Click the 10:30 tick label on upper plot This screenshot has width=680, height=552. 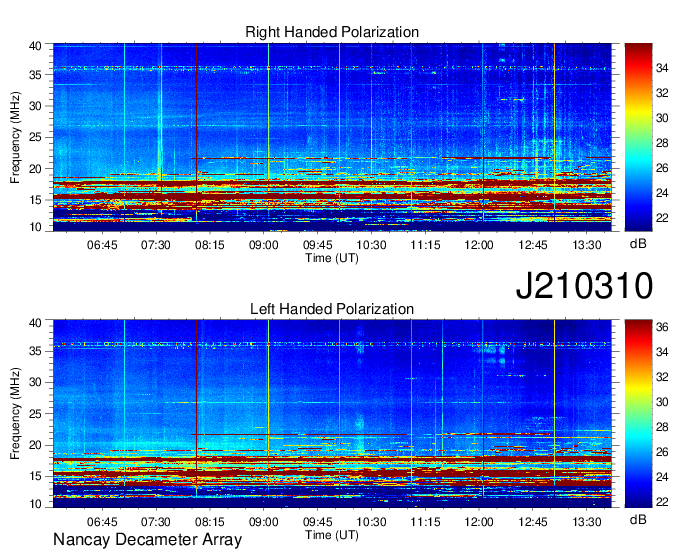click(x=371, y=245)
